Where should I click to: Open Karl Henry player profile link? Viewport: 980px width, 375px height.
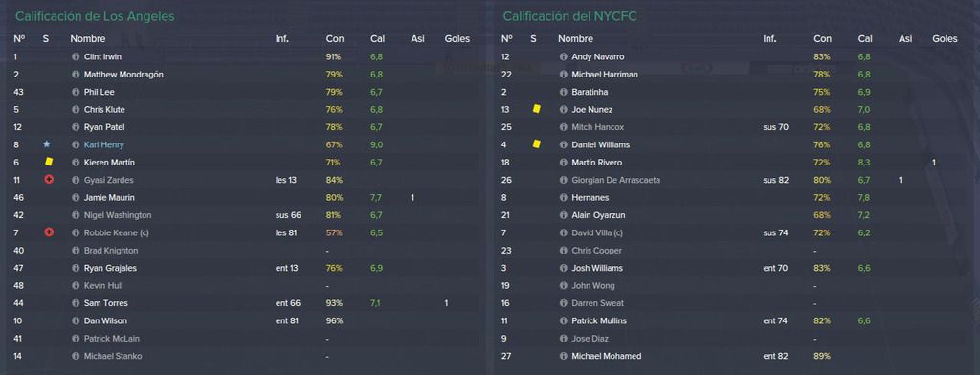103,145
